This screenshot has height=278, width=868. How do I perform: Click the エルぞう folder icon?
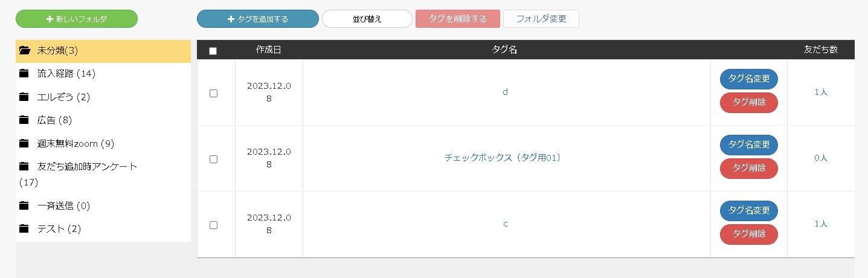pos(24,97)
